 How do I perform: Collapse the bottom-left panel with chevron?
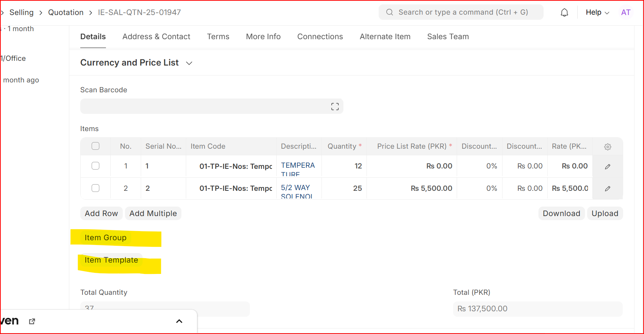(x=179, y=321)
